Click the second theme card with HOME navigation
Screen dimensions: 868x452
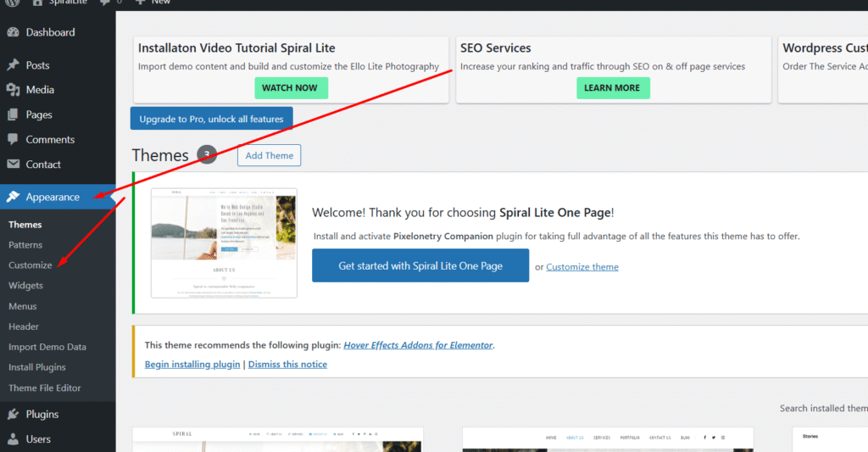pos(608,439)
